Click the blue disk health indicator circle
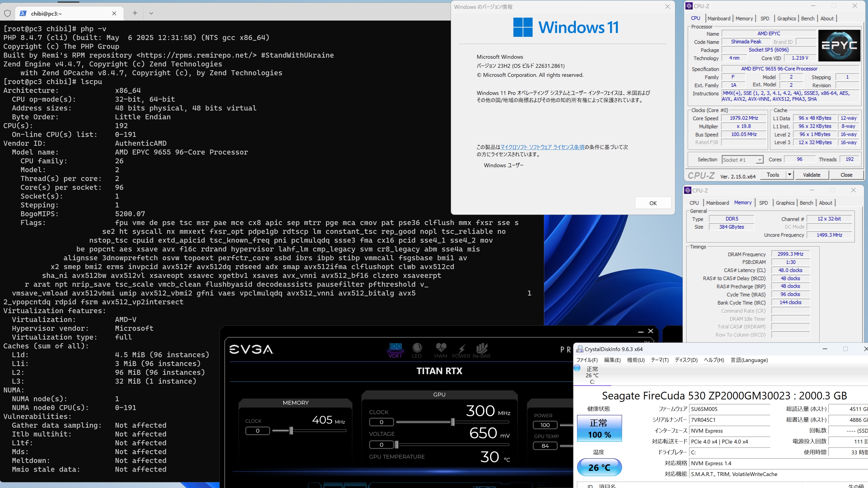This screenshot has width=868, height=488. pyautogui.click(x=577, y=368)
